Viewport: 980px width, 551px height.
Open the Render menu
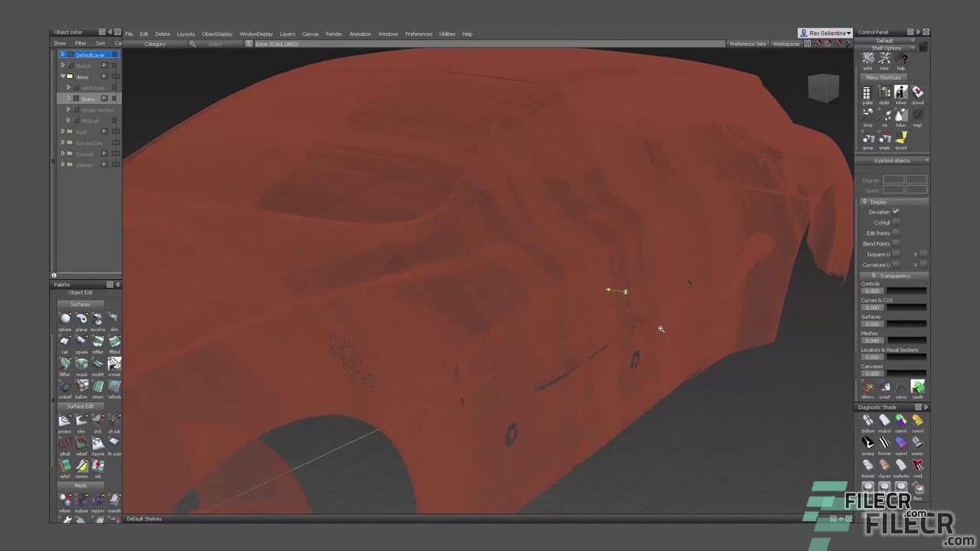click(x=334, y=34)
